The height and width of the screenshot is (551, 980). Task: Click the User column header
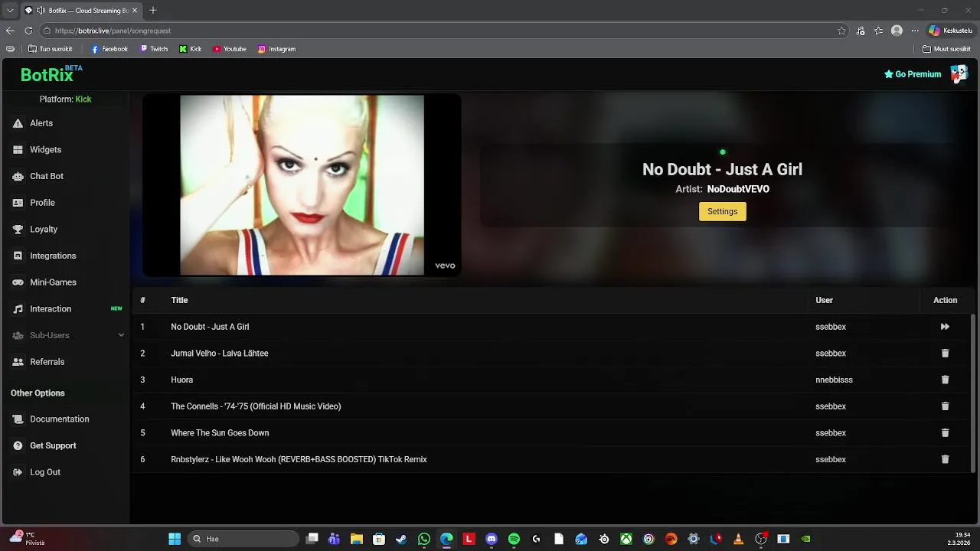pos(824,300)
